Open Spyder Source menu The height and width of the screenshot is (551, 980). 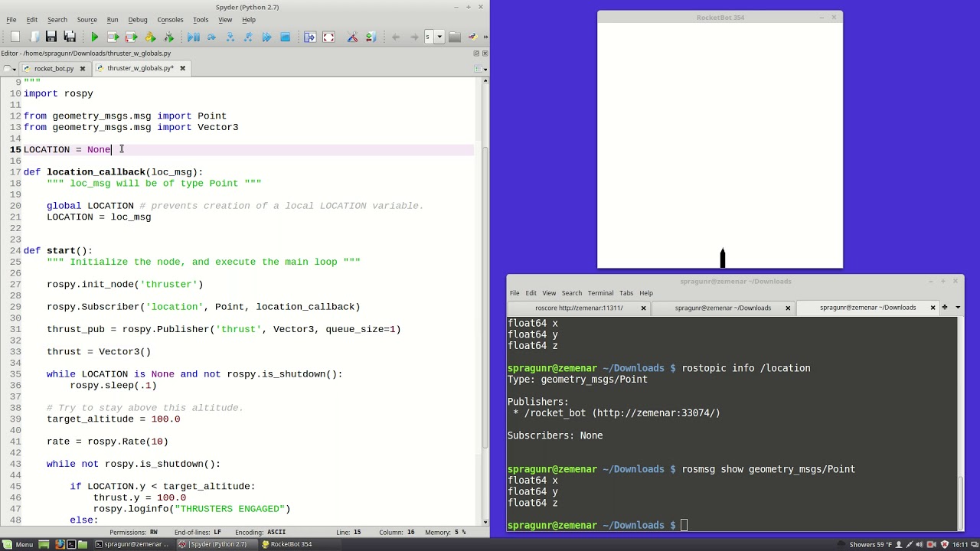(x=87, y=19)
